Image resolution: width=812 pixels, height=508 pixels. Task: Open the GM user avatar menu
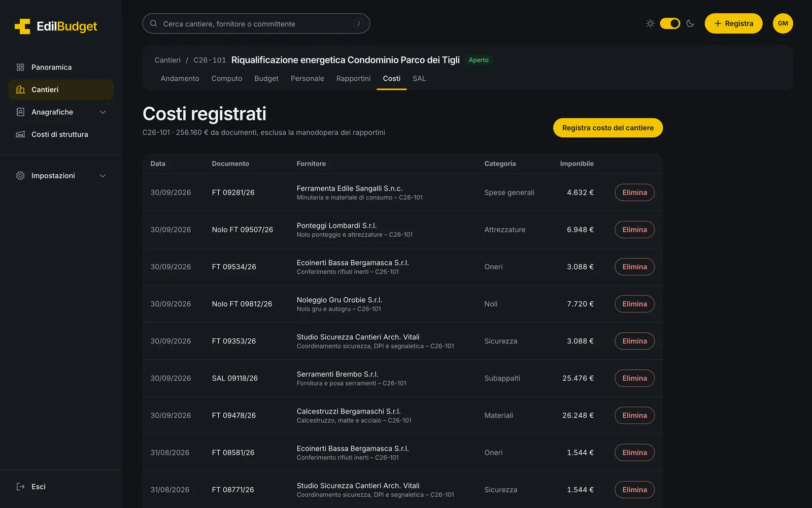point(783,23)
